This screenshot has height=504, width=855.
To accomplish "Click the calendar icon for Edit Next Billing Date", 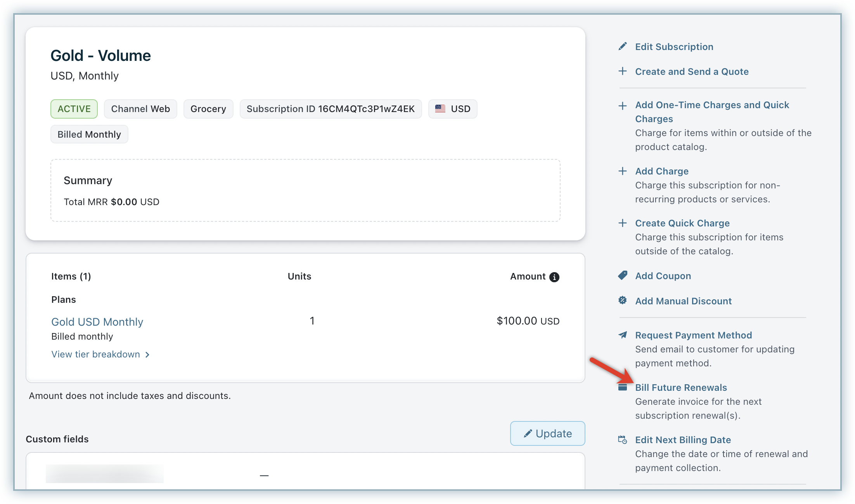I will (622, 440).
